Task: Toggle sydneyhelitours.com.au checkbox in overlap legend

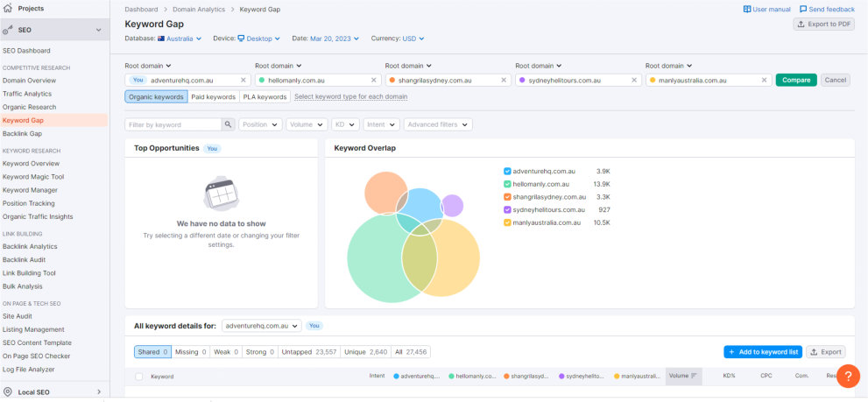Action: [507, 210]
